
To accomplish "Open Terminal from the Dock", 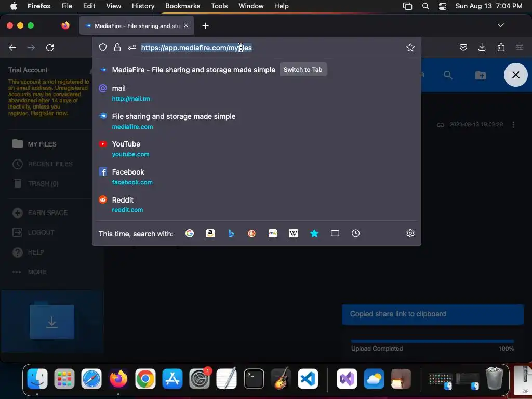I will (254, 379).
